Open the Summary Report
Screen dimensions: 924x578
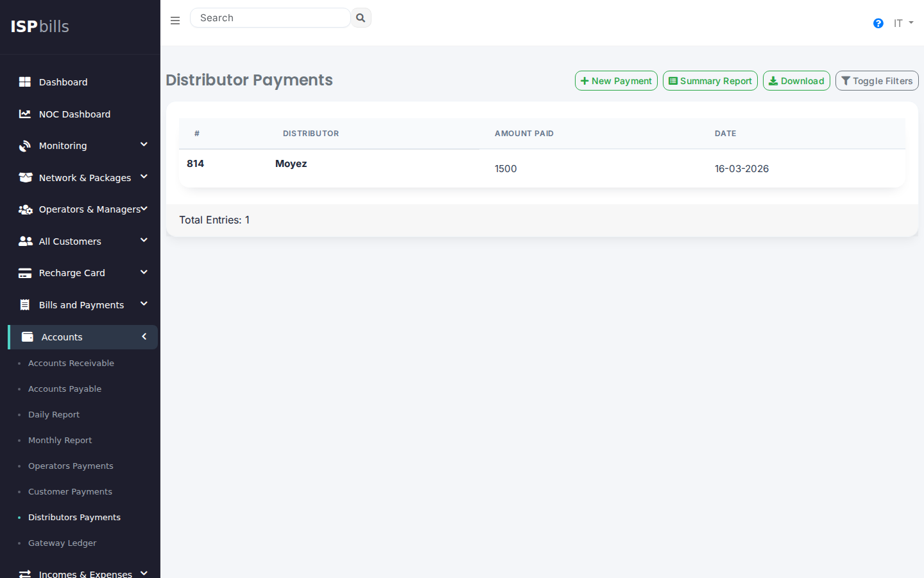(x=710, y=81)
